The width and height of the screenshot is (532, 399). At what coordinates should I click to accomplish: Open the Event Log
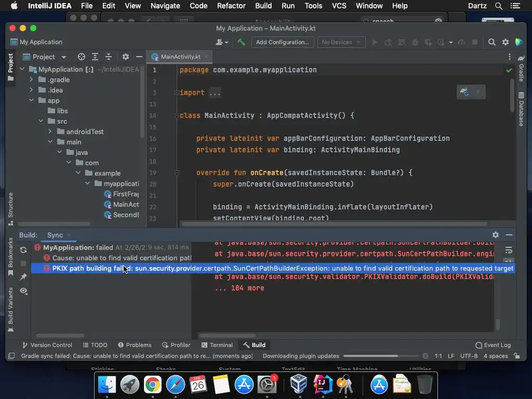point(493,345)
